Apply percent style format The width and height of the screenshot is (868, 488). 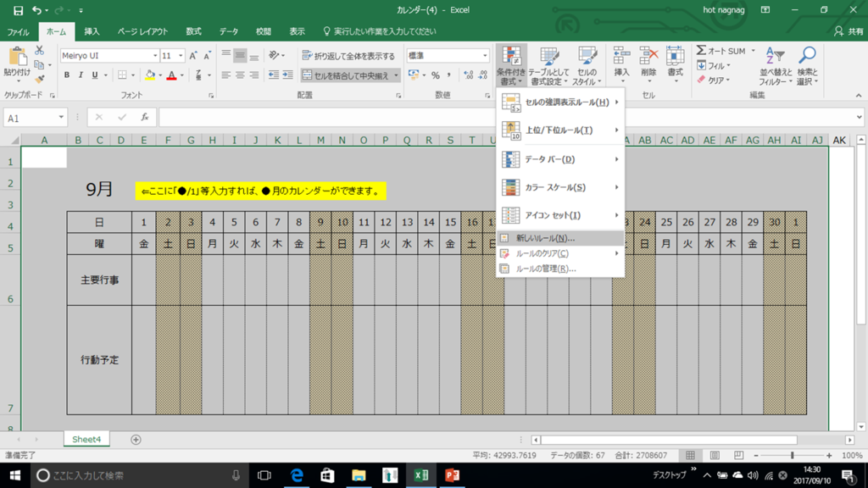click(436, 75)
